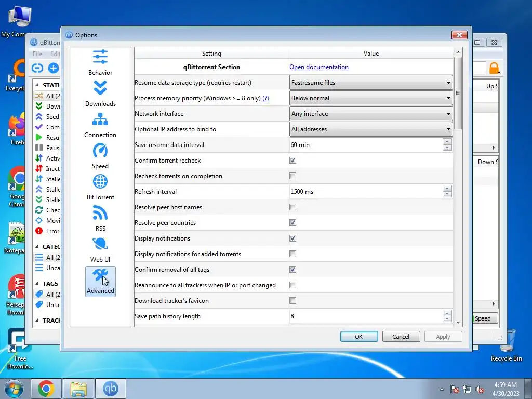This screenshot has width=532, height=399.
Task: Open the Connection options page
Action: [x=100, y=125]
